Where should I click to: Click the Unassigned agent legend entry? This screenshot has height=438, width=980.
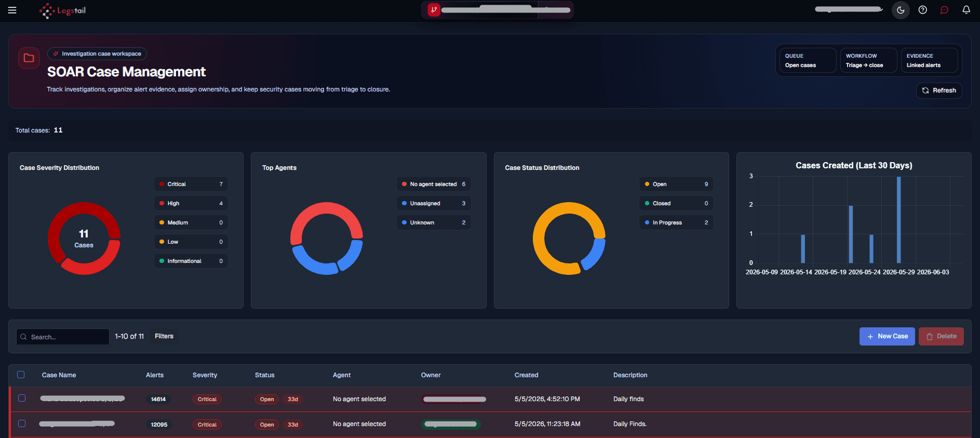434,203
